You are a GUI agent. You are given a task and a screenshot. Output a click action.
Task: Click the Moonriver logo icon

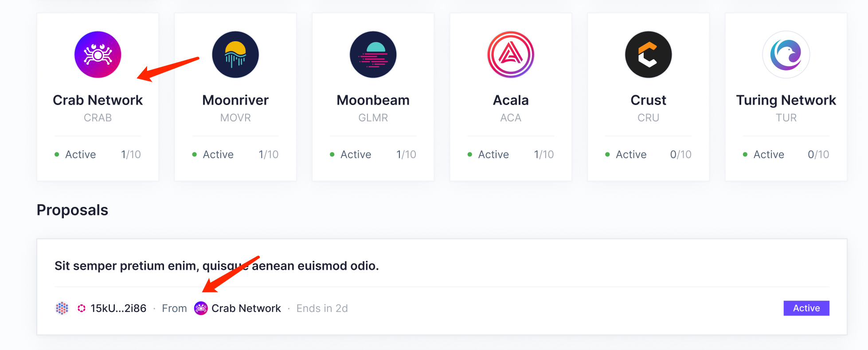coord(235,54)
